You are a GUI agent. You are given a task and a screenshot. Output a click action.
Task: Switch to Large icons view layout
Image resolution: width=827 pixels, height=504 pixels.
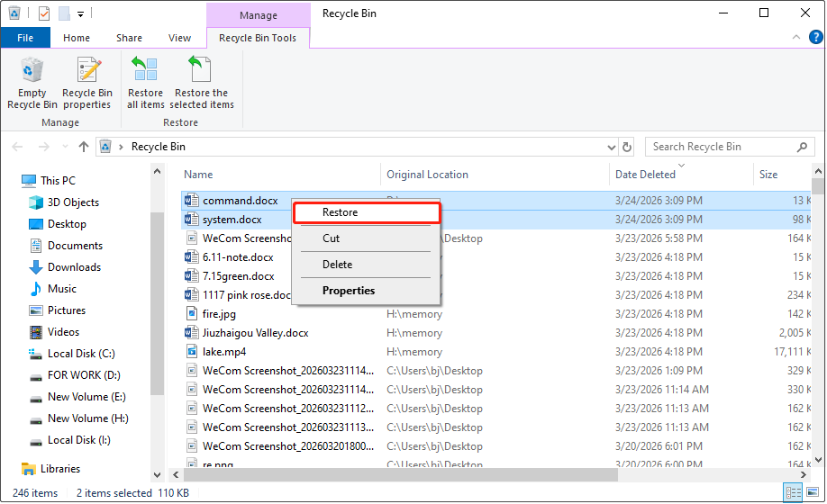point(813,493)
